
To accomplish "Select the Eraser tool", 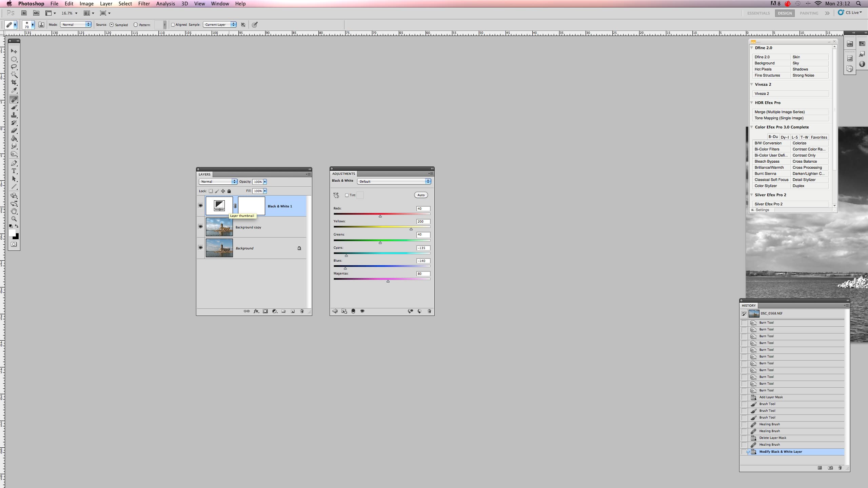I will (x=14, y=130).
